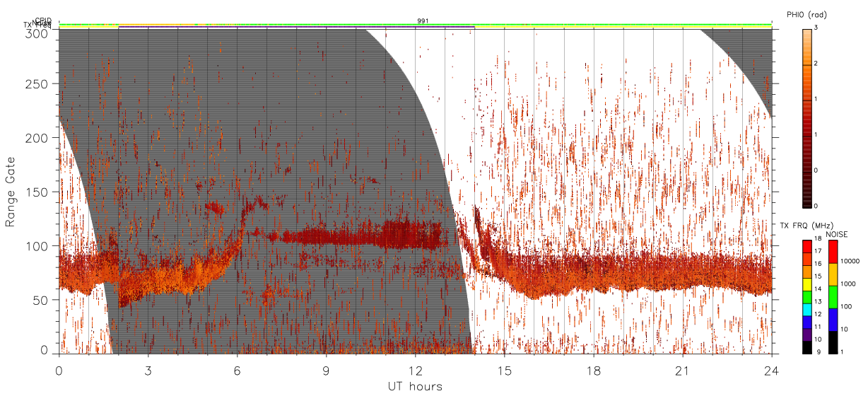Click the green 13–14 MHz TX FRQ swatch
The width and height of the screenshot is (868, 401).
(807, 297)
